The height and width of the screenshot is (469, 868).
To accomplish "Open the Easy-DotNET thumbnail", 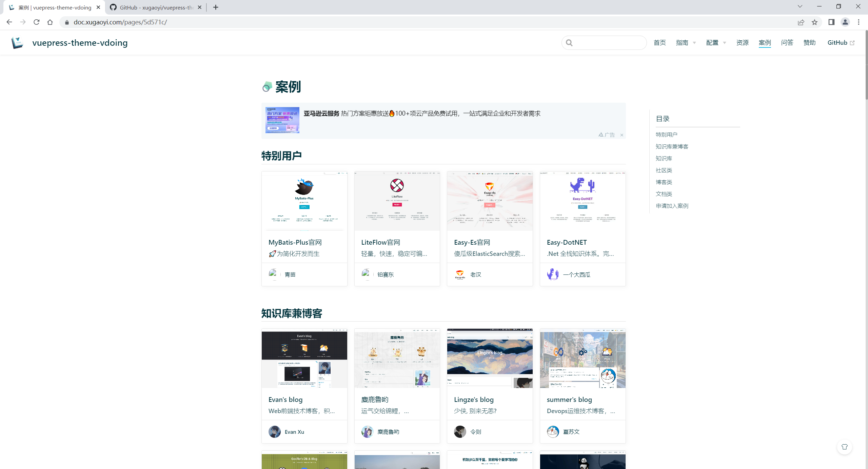I will coord(583,201).
